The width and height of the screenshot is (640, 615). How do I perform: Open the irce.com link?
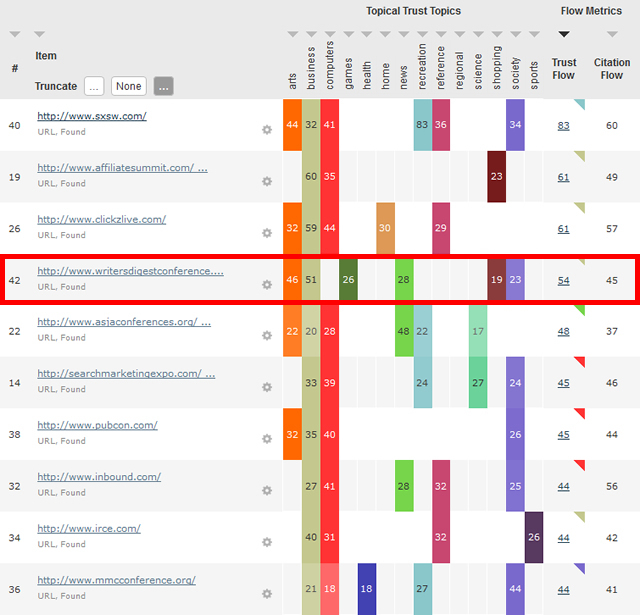pyautogui.click(x=89, y=528)
